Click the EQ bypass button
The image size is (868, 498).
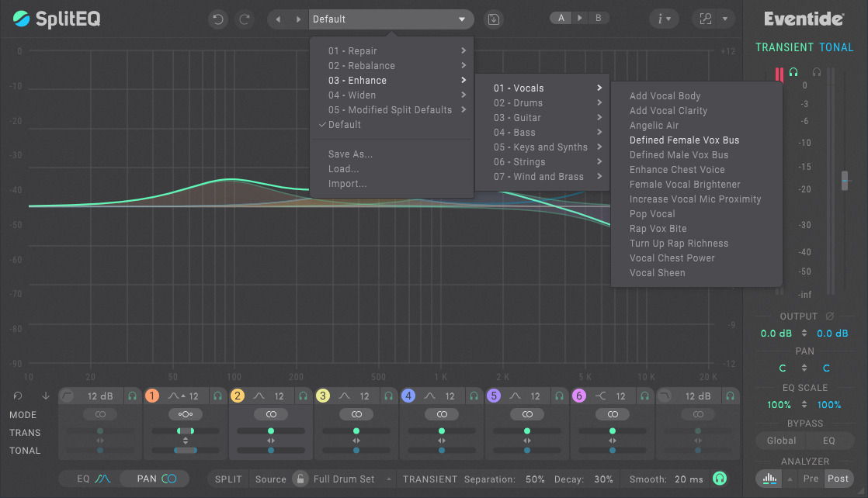point(828,441)
